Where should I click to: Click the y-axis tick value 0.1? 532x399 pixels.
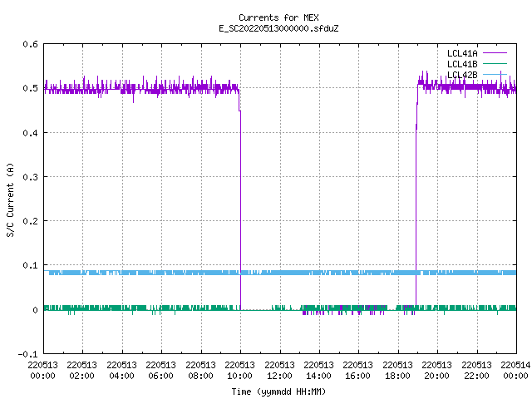(31, 265)
